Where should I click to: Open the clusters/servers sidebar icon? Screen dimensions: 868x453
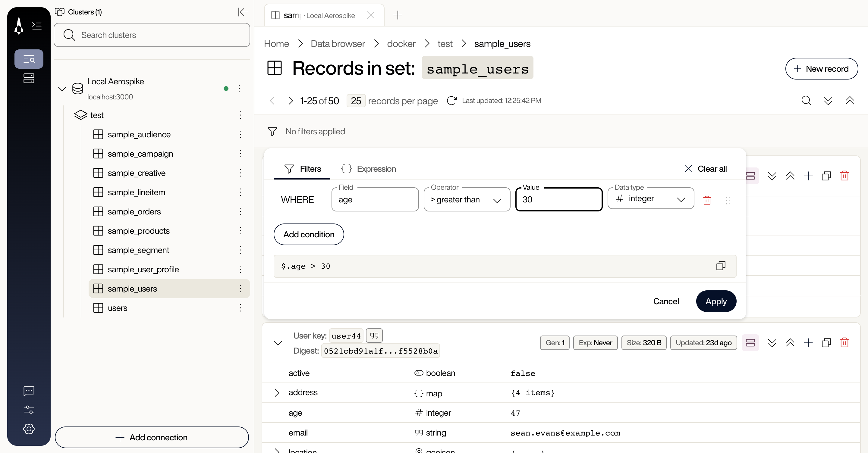pos(29,79)
